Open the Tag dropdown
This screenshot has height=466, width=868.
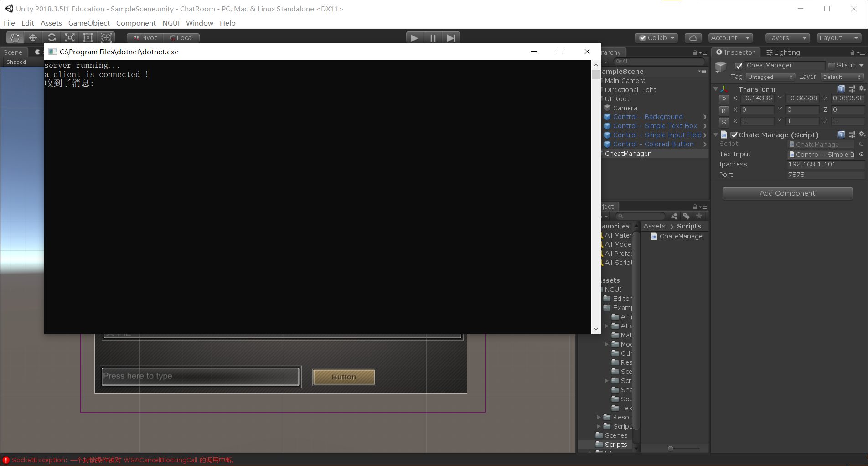[x=770, y=77]
